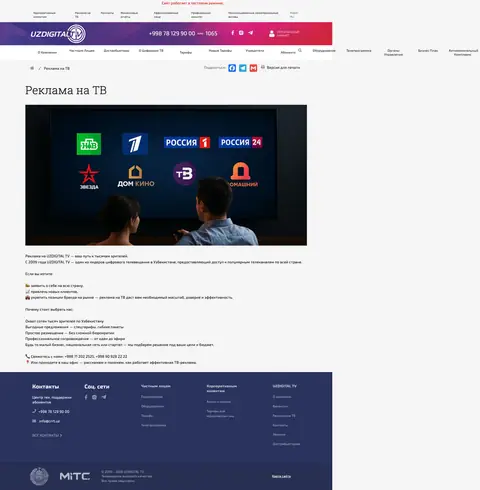Click footer phone number +998 78 129 90 00
The height and width of the screenshot is (490, 480).
(x=54, y=412)
